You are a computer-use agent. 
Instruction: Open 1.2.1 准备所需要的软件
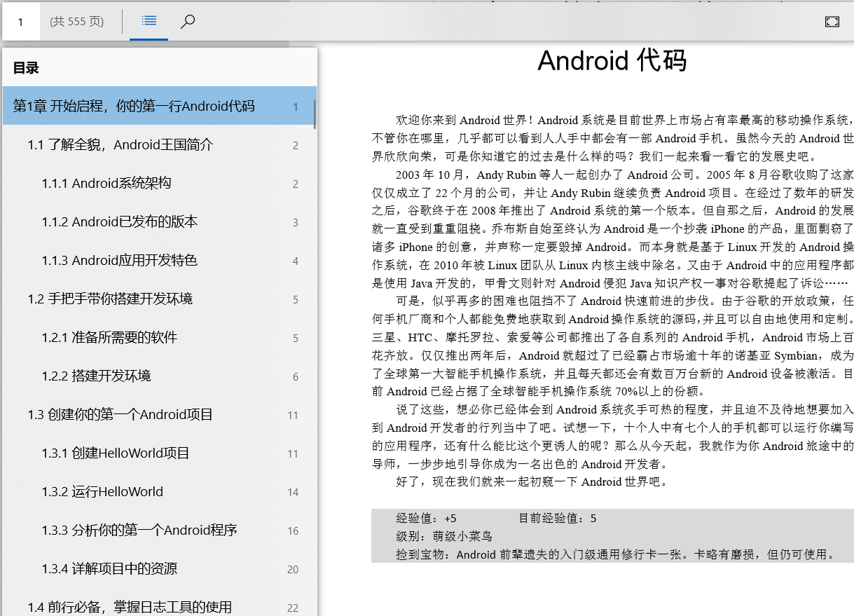coord(160,338)
